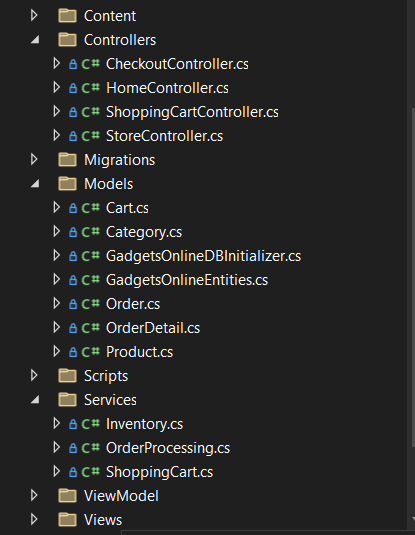Expand the Scripts folder arrow

(34, 375)
